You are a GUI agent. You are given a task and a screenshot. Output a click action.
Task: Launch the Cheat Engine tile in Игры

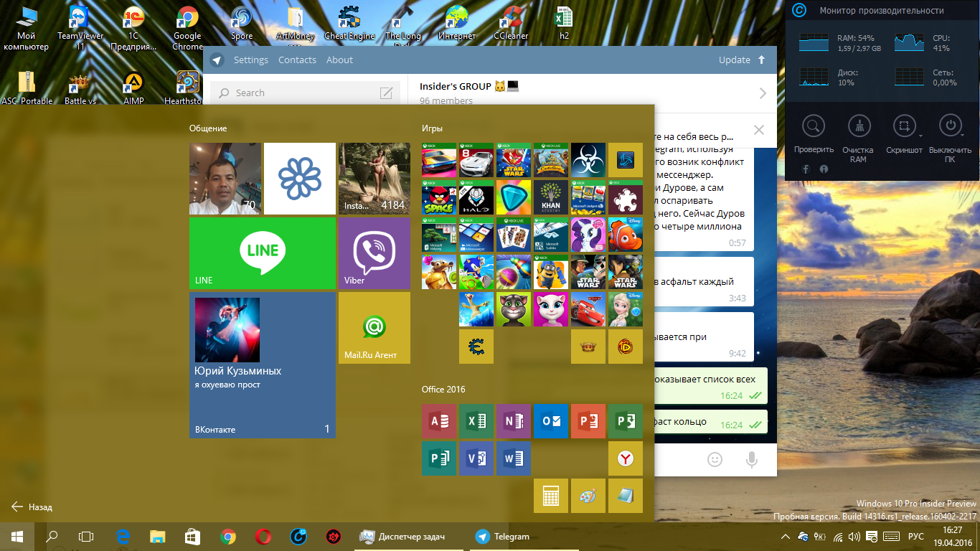pyautogui.click(x=476, y=347)
